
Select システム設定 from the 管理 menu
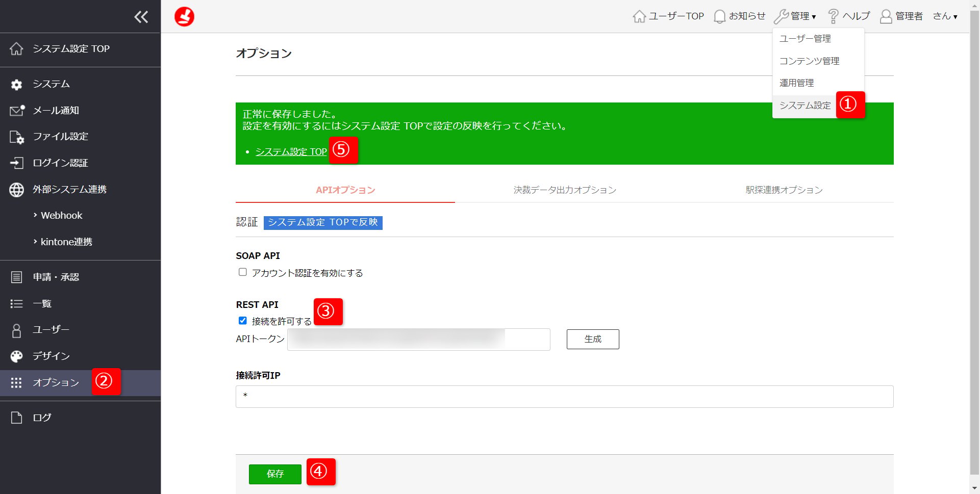pyautogui.click(x=805, y=106)
